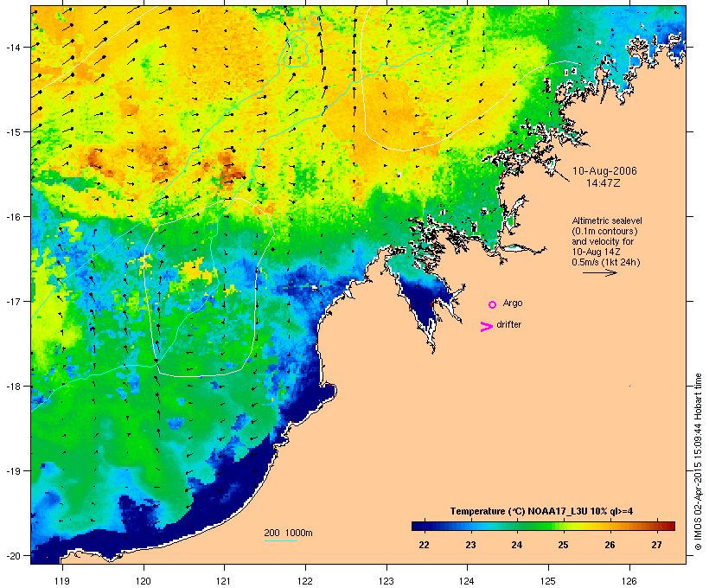
Task: Click the '-18' latitude axis label
Action: (13, 387)
